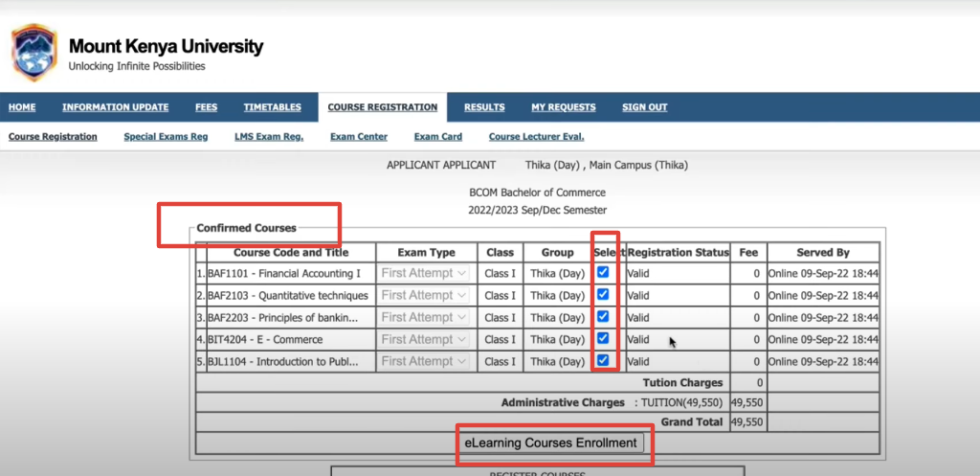This screenshot has height=476, width=980.
Task: Go to the Exam Center sub-tab
Action: coord(359,137)
